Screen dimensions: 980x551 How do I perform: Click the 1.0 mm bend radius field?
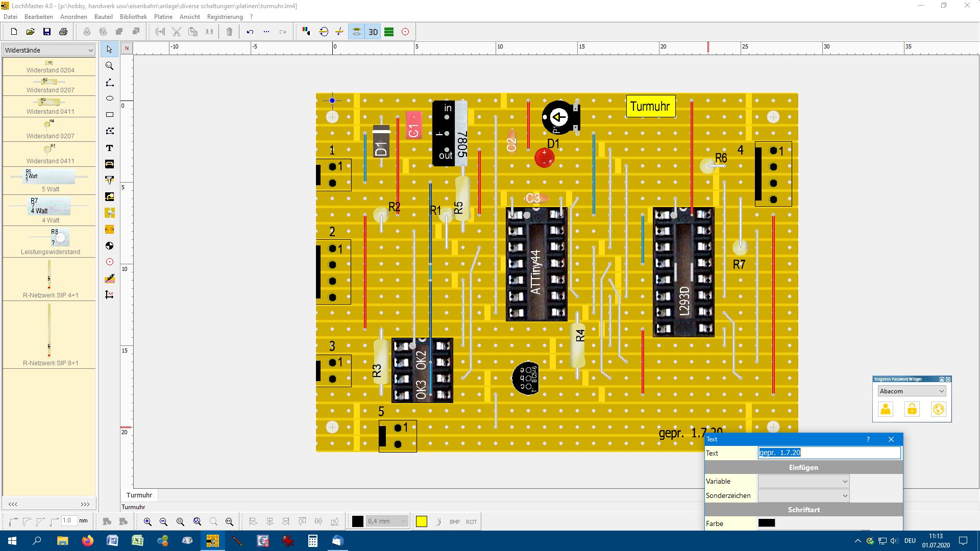tap(69, 521)
